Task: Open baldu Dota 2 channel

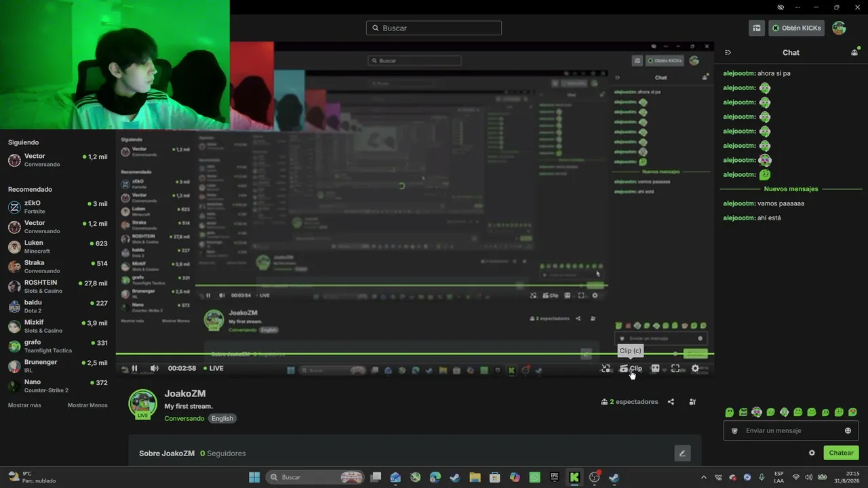Action: click(58, 306)
